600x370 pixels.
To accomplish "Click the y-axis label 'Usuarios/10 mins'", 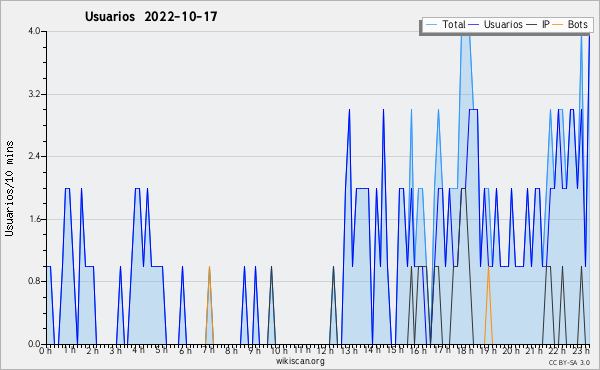I will (9, 188).
